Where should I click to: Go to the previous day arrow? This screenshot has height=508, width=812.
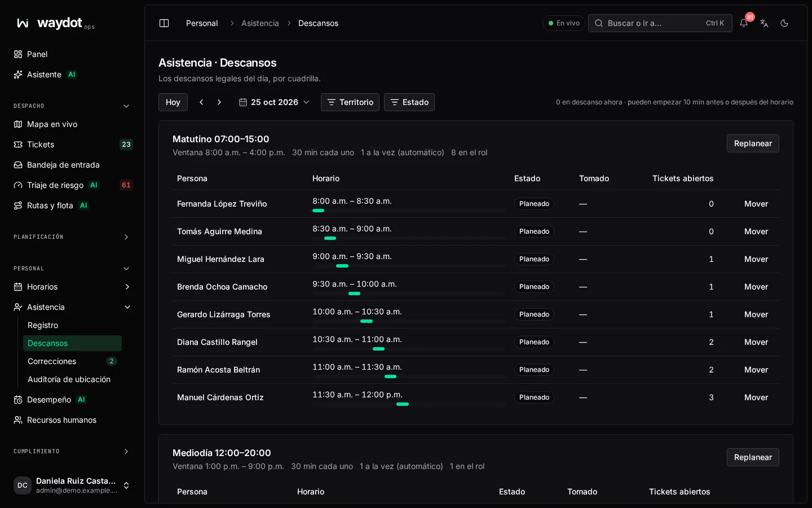[201, 102]
